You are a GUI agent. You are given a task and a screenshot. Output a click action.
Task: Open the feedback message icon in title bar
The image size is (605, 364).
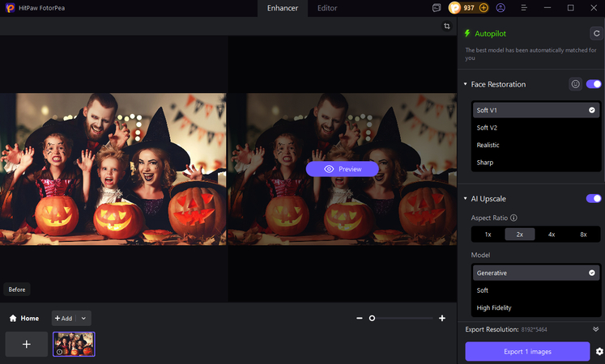point(437,8)
